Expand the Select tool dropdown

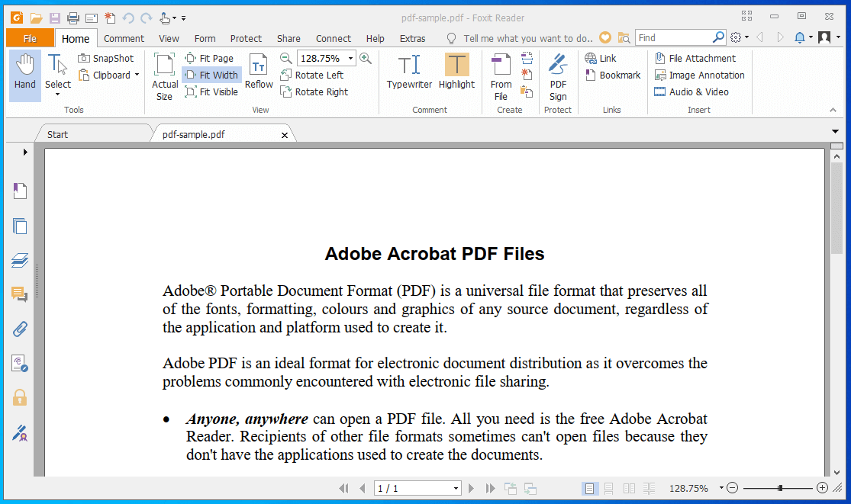pos(57,94)
